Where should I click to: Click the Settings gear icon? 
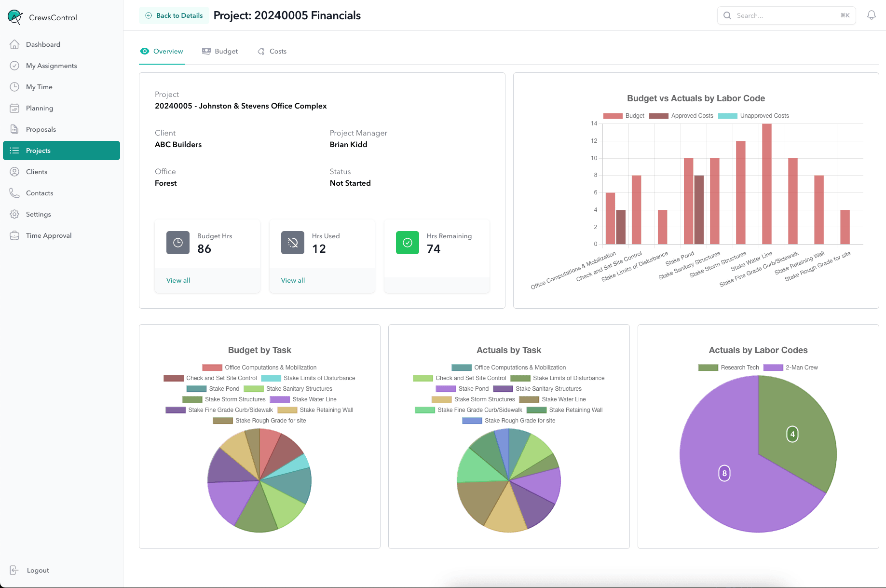pos(14,214)
